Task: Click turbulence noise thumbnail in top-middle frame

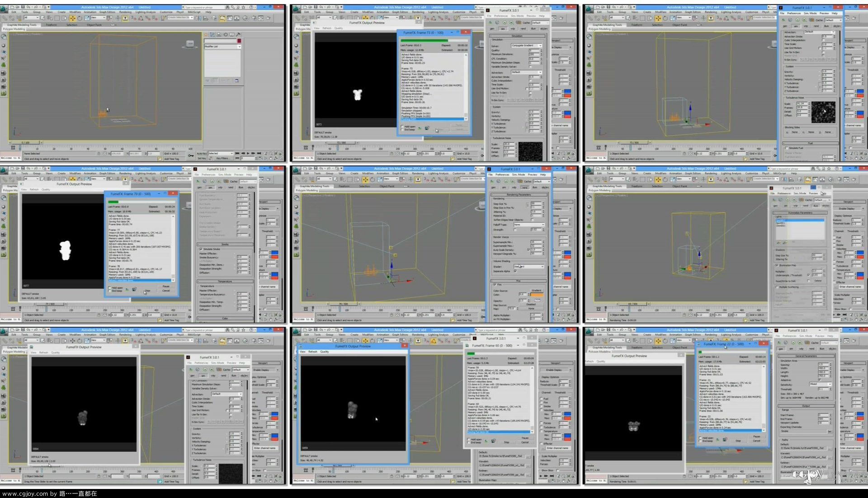Action: (530, 151)
